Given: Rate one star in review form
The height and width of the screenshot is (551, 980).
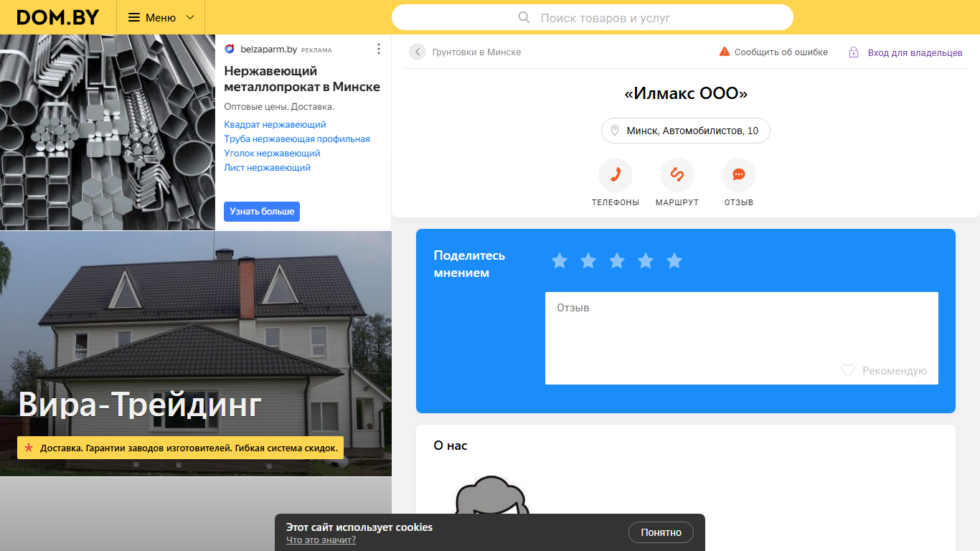Looking at the screenshot, I should [x=560, y=261].
